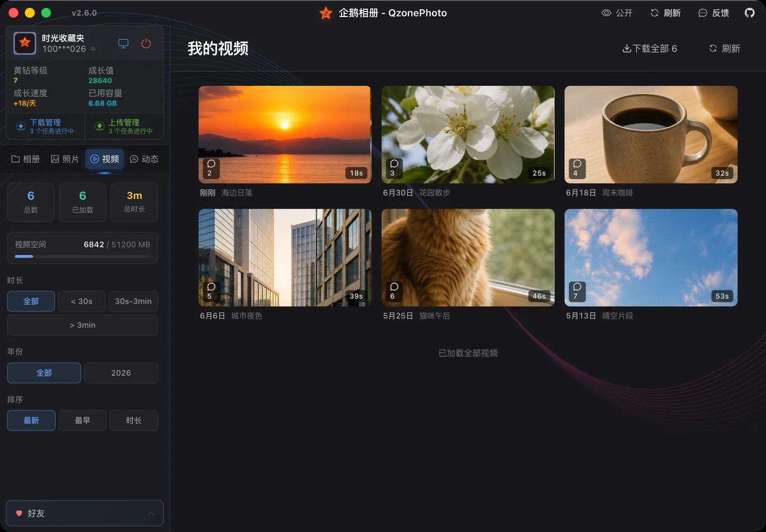The image size is (766, 532).
Task: Open the 周末咖啡 coffee video thumbnail
Action: pyautogui.click(x=651, y=135)
